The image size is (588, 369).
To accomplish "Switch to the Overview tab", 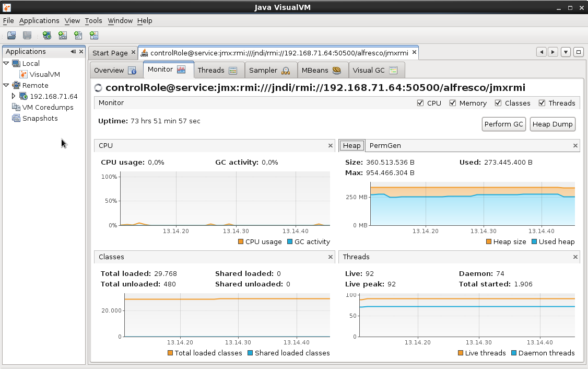I will [115, 70].
